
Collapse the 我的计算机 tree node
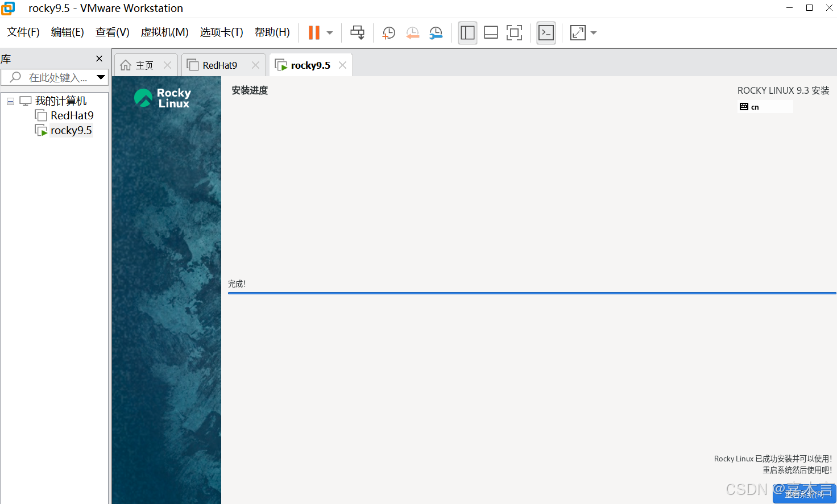tap(10, 101)
